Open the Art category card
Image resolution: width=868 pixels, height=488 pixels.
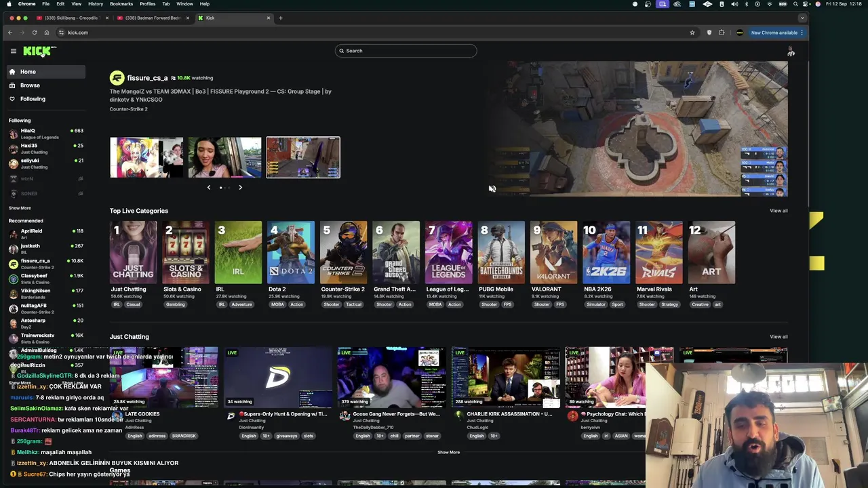711,252
